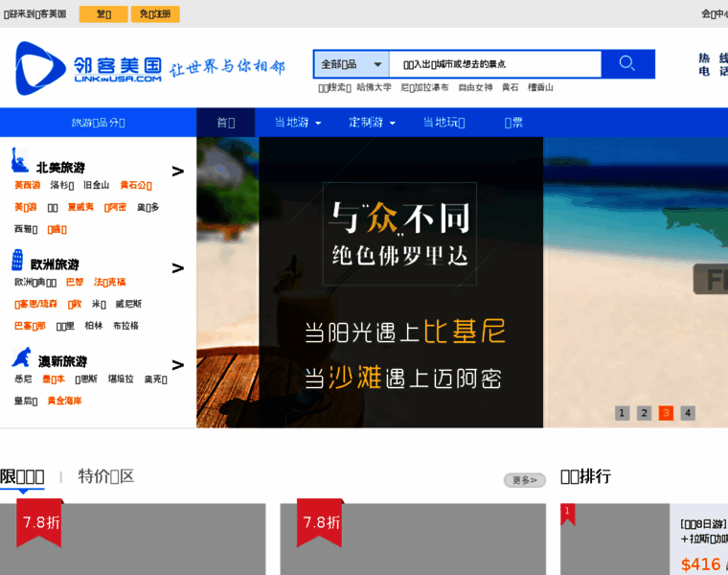Screen dimensions: 728x575
Task: Open the 全部 category dropdown in search
Action: tap(352, 64)
